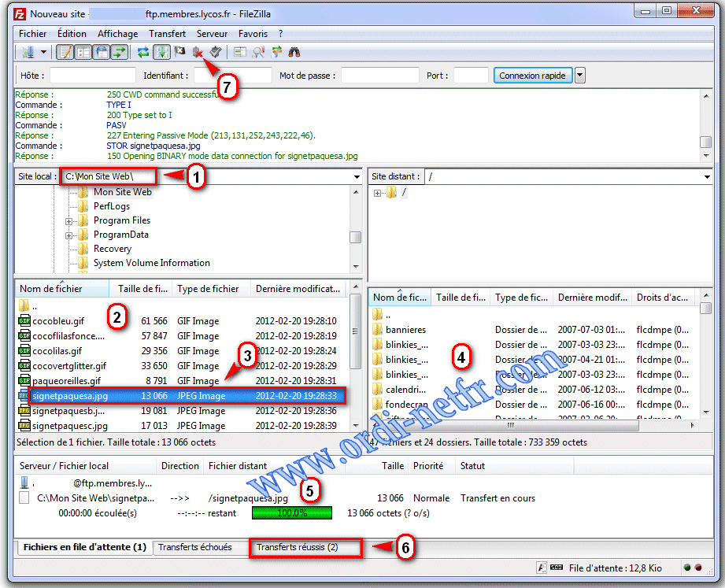
Task: Click the PerfLogs folder icon
Action: coord(83,206)
